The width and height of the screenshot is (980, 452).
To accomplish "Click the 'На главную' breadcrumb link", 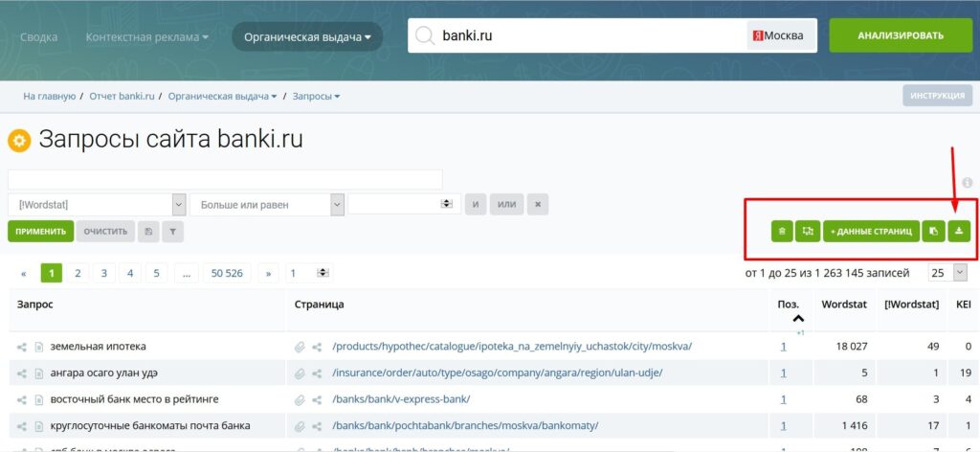I will click(x=50, y=97).
